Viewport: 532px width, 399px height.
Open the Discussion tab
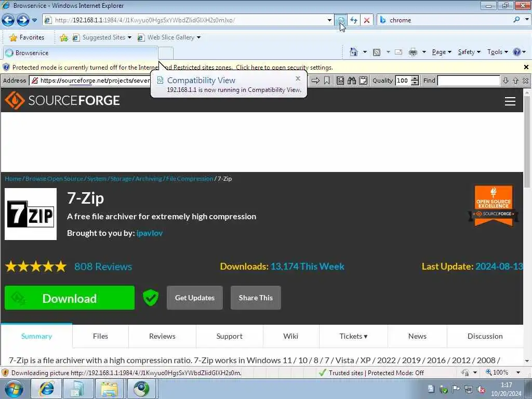point(485,336)
